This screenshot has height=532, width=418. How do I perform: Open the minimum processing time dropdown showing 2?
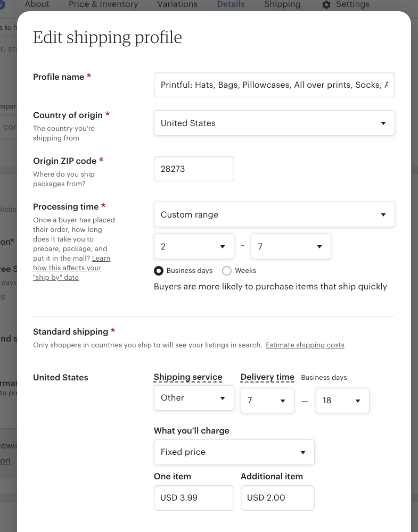pyautogui.click(x=194, y=246)
